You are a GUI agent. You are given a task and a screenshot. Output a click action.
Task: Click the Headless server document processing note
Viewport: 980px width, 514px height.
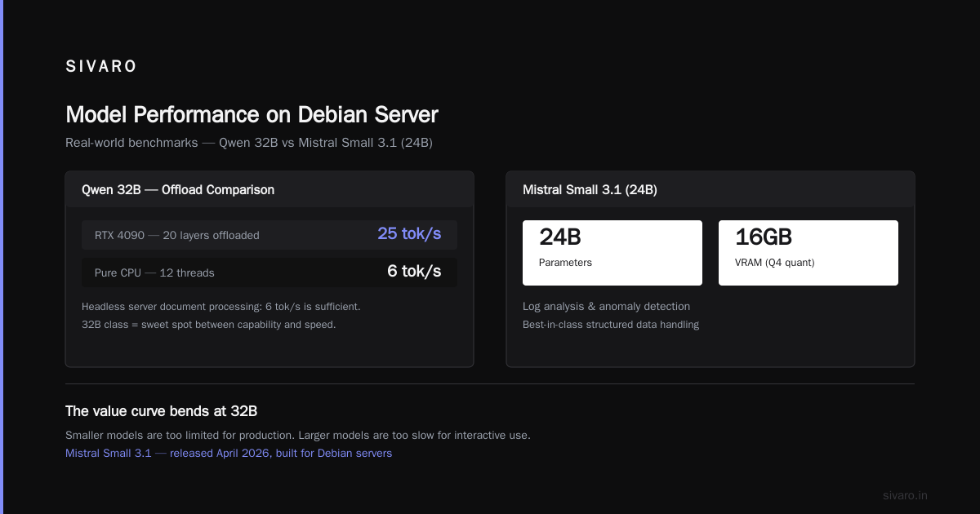(221, 307)
